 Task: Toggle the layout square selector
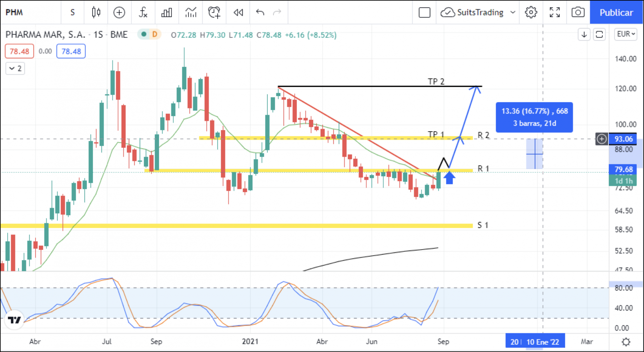(x=424, y=12)
